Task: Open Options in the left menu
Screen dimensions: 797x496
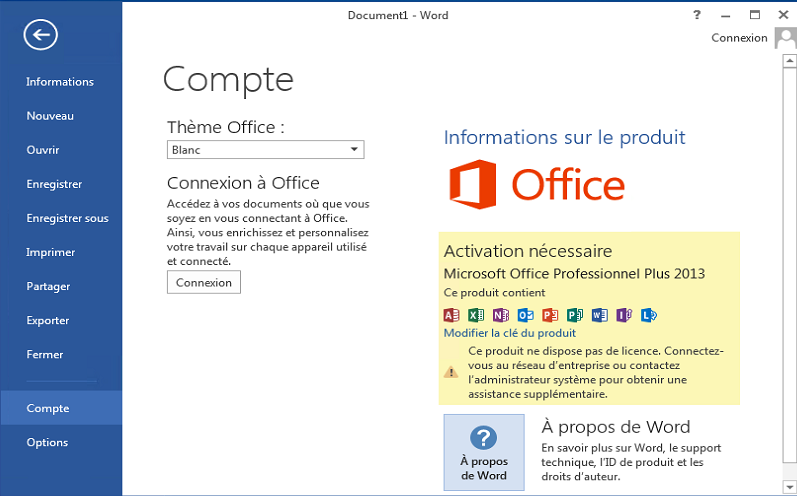Action: click(47, 443)
